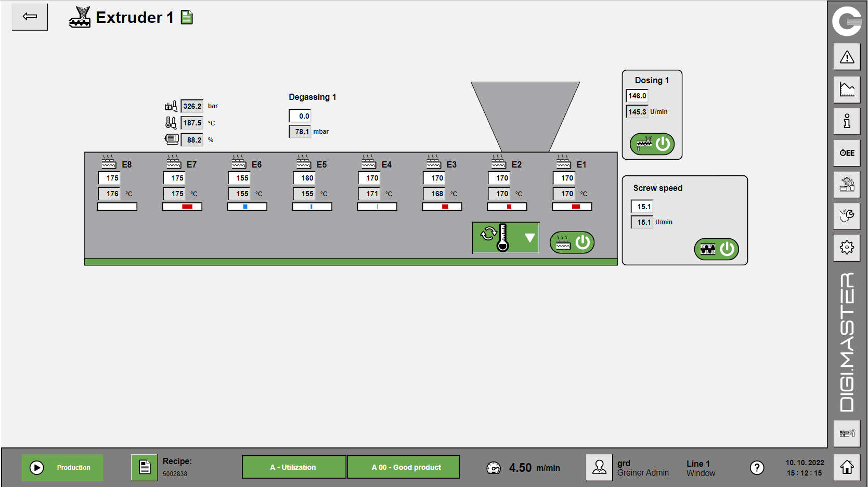Viewport: 868px width, 487px height.
Task: Click the E6 heating output bar
Action: [248, 207]
